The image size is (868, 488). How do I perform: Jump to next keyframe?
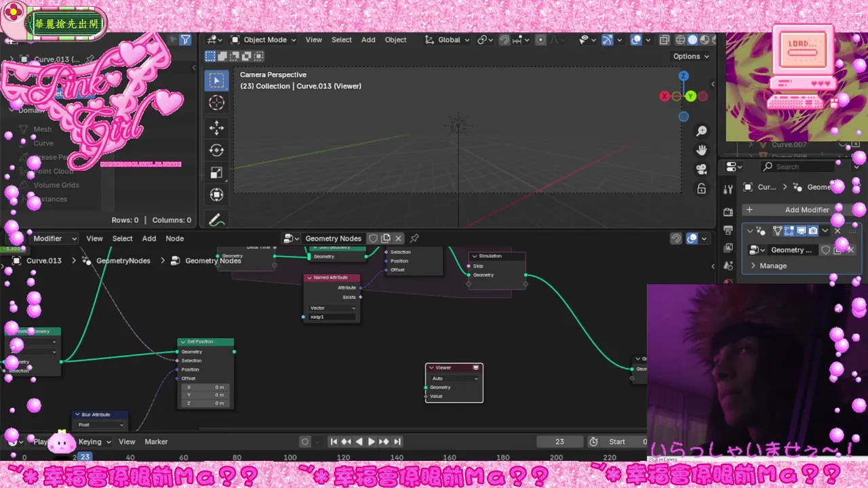384,442
